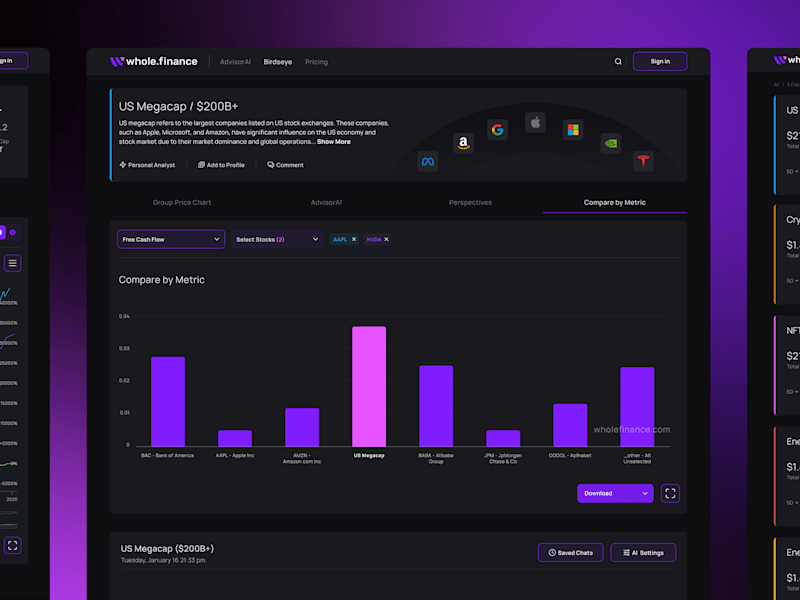Click the 'Tuesday, January 16 21:33 pm' timestamp
This screenshot has height=600, width=800.
pyautogui.click(x=163, y=560)
